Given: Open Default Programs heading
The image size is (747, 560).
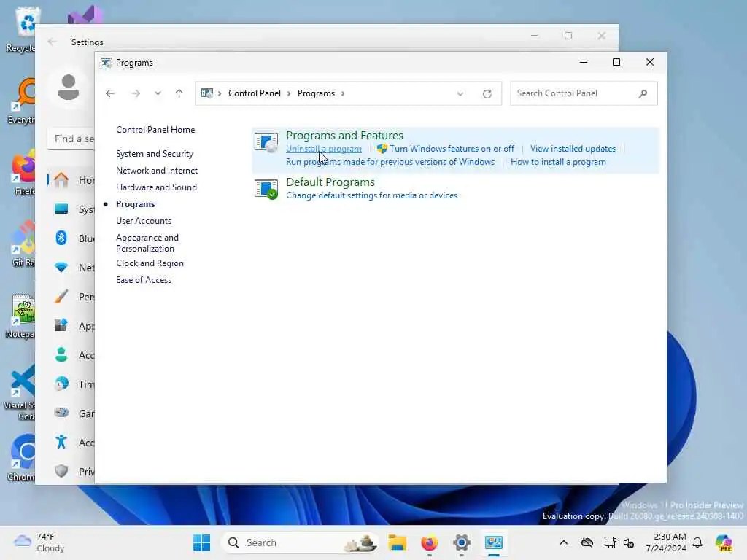Looking at the screenshot, I should [330, 182].
